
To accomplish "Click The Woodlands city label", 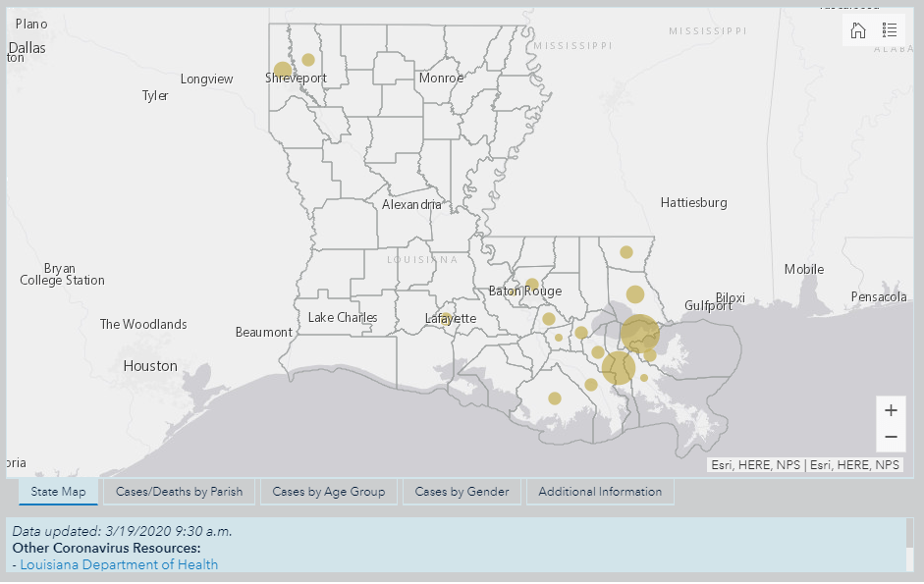I will pos(143,324).
